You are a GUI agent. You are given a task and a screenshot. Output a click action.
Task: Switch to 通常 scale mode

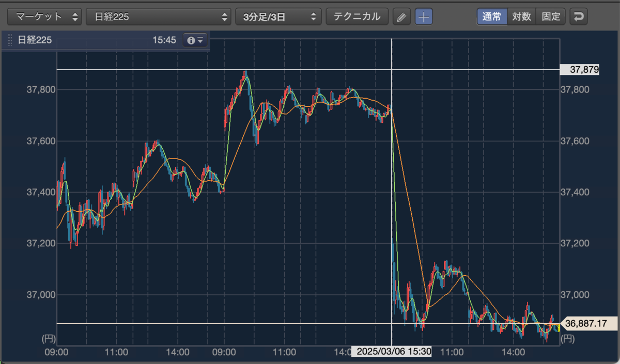coord(492,17)
